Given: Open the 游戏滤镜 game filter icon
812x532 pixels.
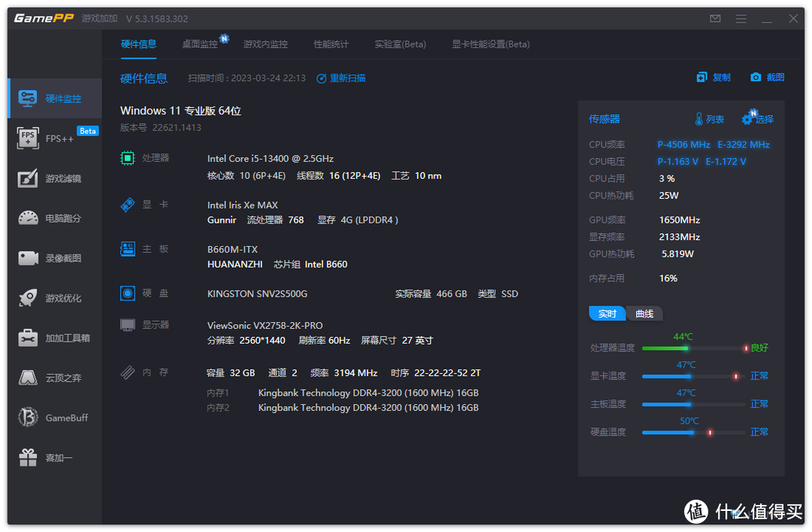Looking at the screenshot, I should (28, 178).
